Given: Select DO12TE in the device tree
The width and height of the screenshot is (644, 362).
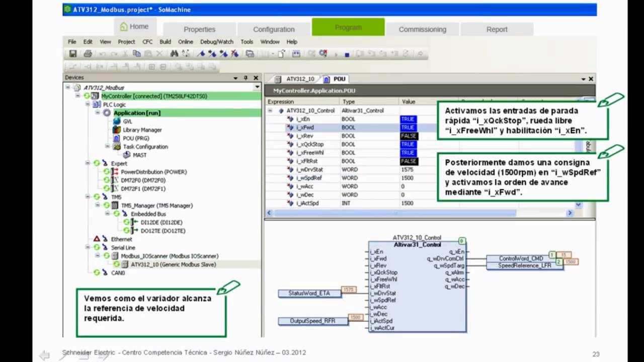Looking at the screenshot, I should click(163, 231).
